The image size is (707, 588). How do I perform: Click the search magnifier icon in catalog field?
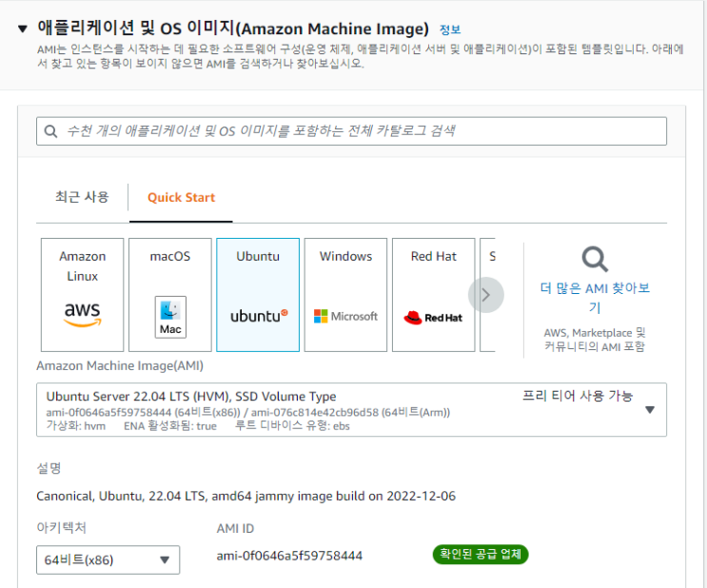[x=50, y=131]
